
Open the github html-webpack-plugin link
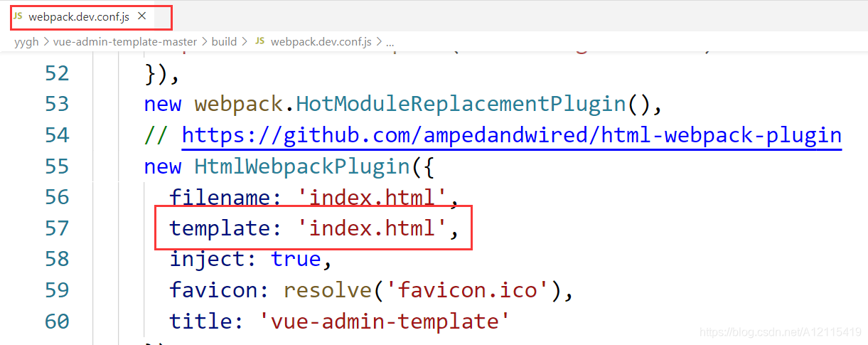pyautogui.click(x=512, y=134)
